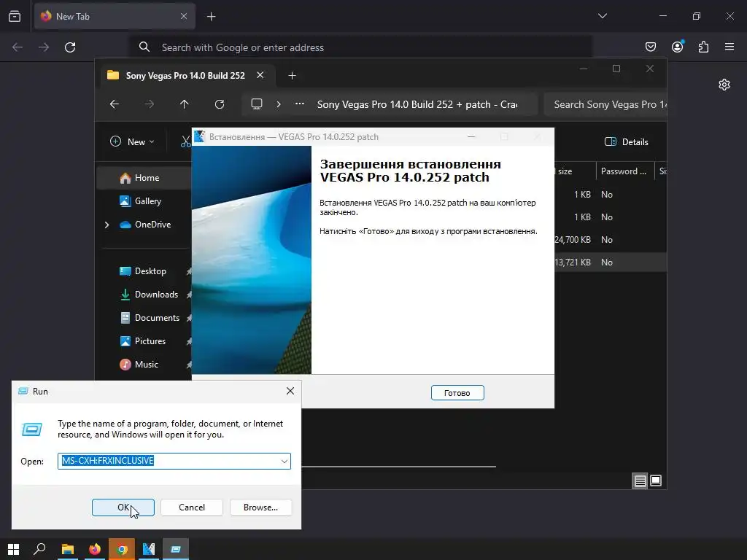Click OK in the Run dialog

123,507
